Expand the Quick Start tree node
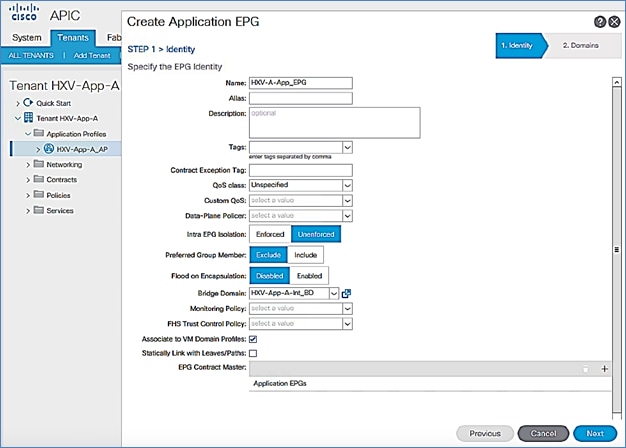Viewport: 626px width, 448px height. (x=18, y=103)
